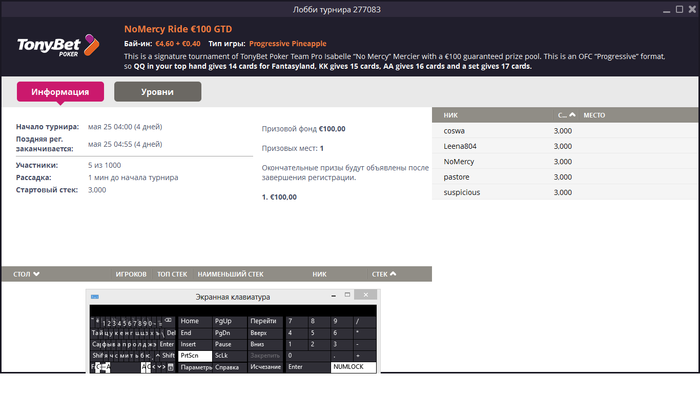Tap the backspace key on on-screen keyboard

168,321
